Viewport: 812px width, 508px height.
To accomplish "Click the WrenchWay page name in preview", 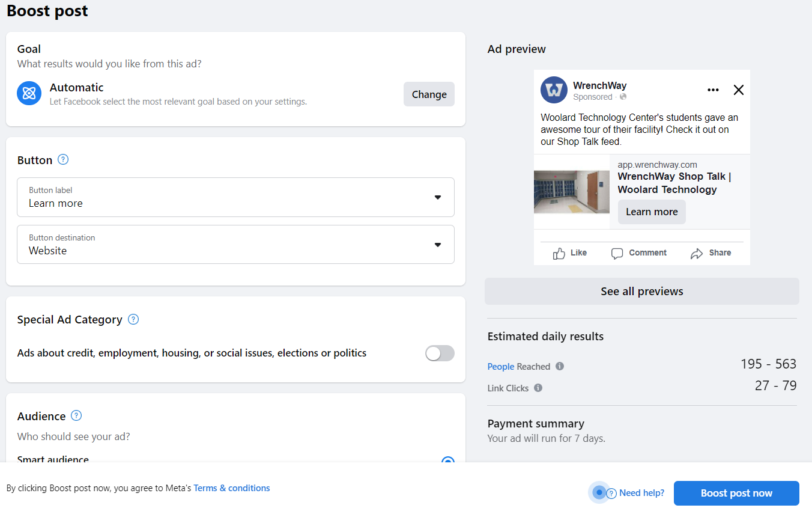I will [x=599, y=85].
